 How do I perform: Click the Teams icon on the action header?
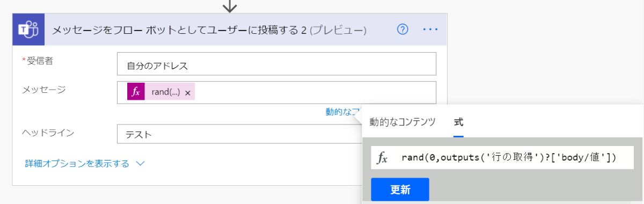pyautogui.click(x=24, y=30)
